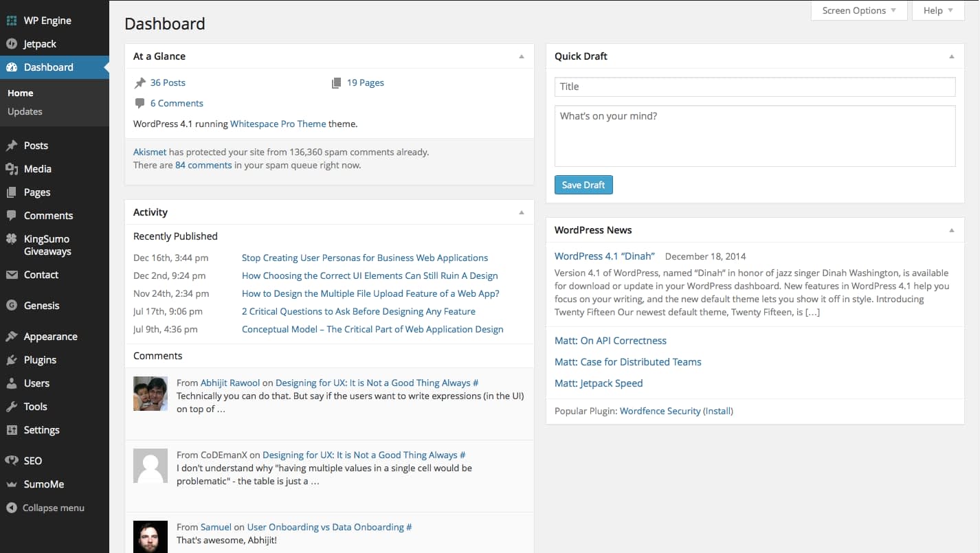The image size is (980, 553).
Task: Click the Plugins plug icon
Action: coord(12,360)
